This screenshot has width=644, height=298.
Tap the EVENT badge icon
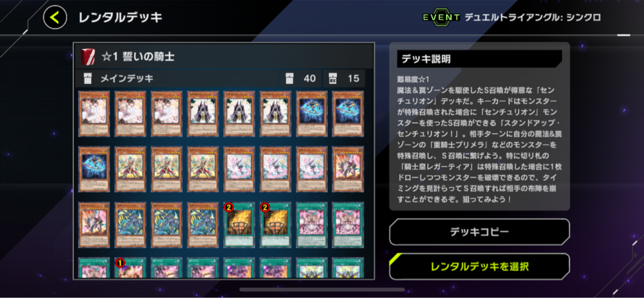click(441, 17)
